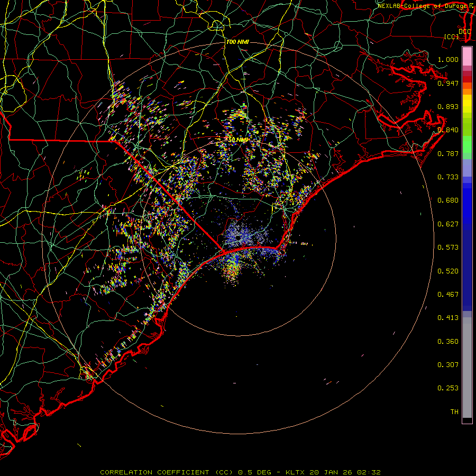Image resolution: width=476 pixels, height=476 pixels.
Task: Click the 0.733 legend value
Action: tap(448, 177)
